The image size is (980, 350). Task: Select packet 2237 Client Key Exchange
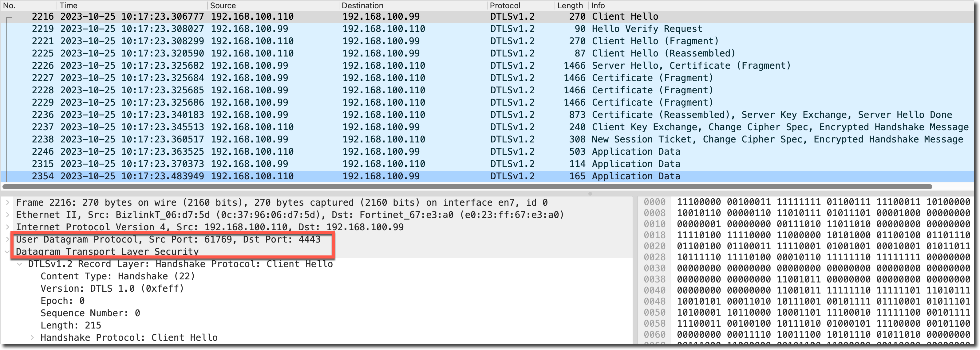pos(647,127)
